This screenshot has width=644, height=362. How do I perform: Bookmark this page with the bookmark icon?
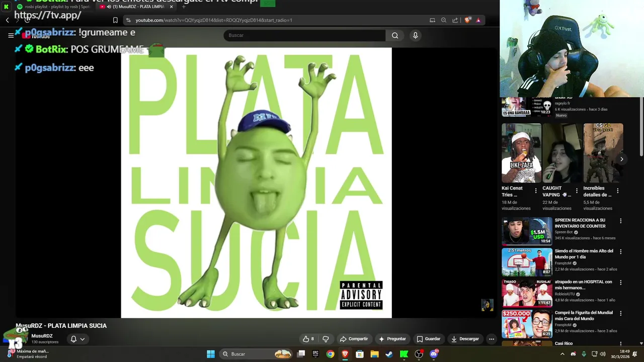pos(115,20)
